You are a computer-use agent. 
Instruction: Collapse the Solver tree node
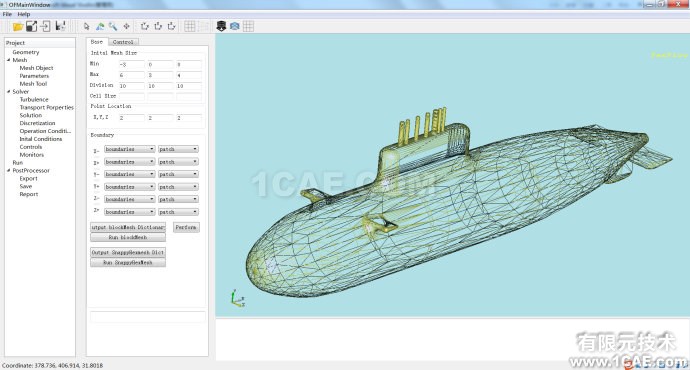tap(8, 92)
